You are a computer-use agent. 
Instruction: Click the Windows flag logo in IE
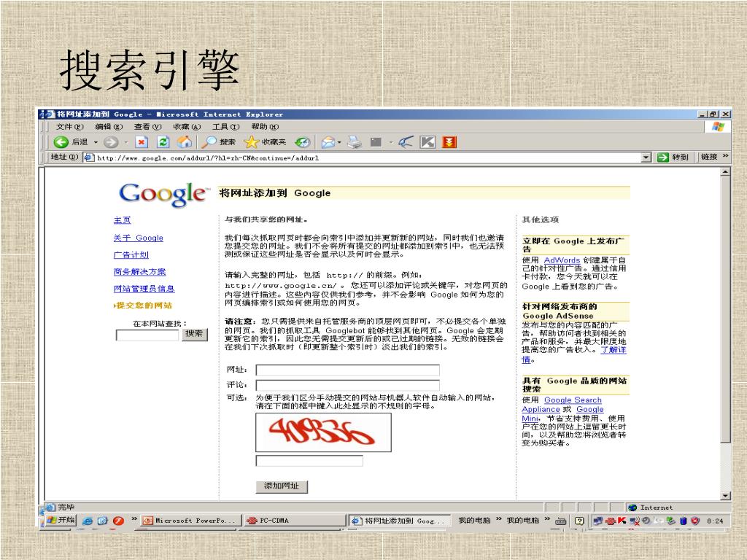tap(718, 127)
